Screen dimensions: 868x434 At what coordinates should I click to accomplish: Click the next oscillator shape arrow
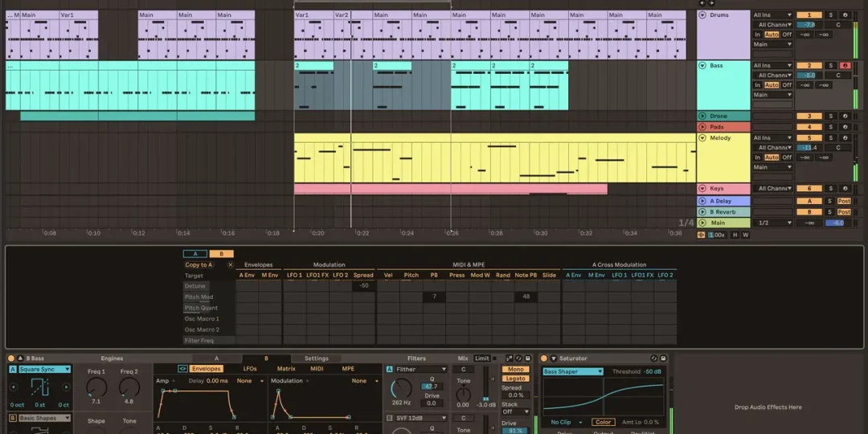point(66,387)
